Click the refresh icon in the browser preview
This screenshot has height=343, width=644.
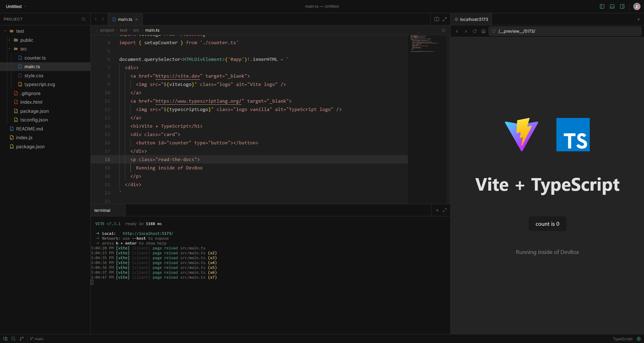click(x=474, y=31)
